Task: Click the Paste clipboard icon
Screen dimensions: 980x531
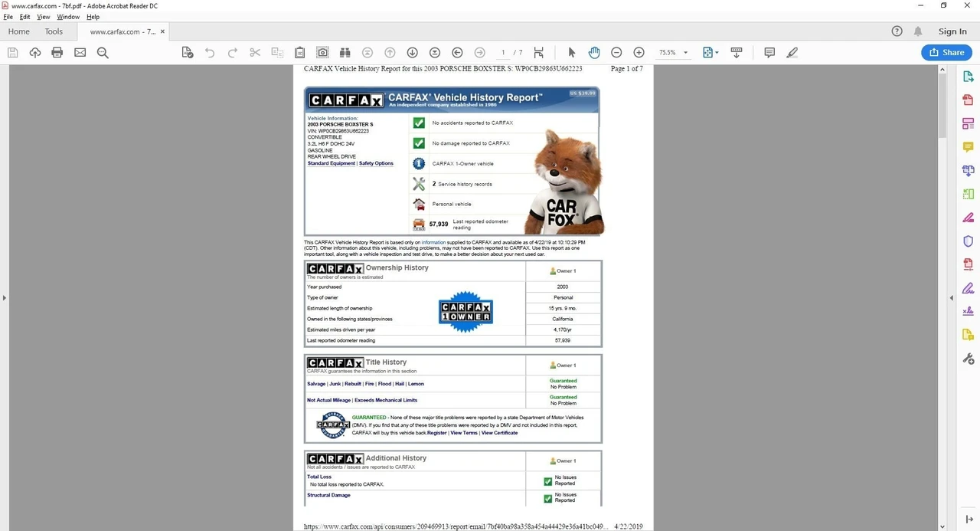Action: click(300, 53)
